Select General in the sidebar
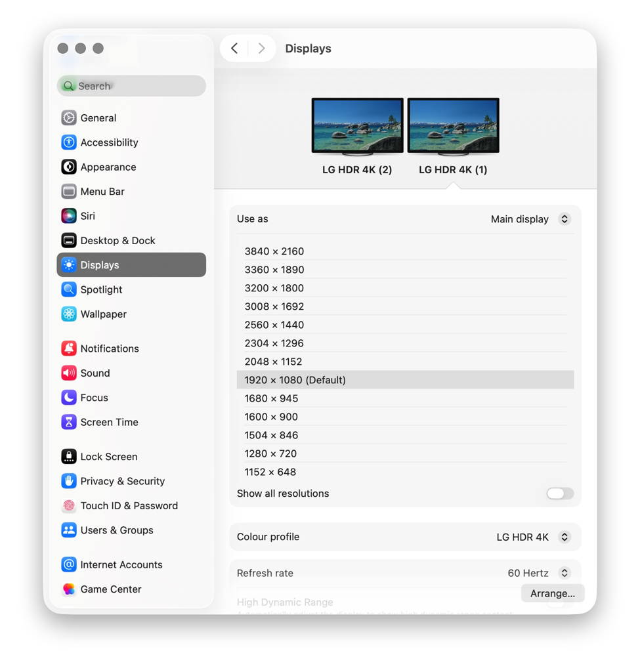Screen dimensions: 640x672 [x=98, y=118]
